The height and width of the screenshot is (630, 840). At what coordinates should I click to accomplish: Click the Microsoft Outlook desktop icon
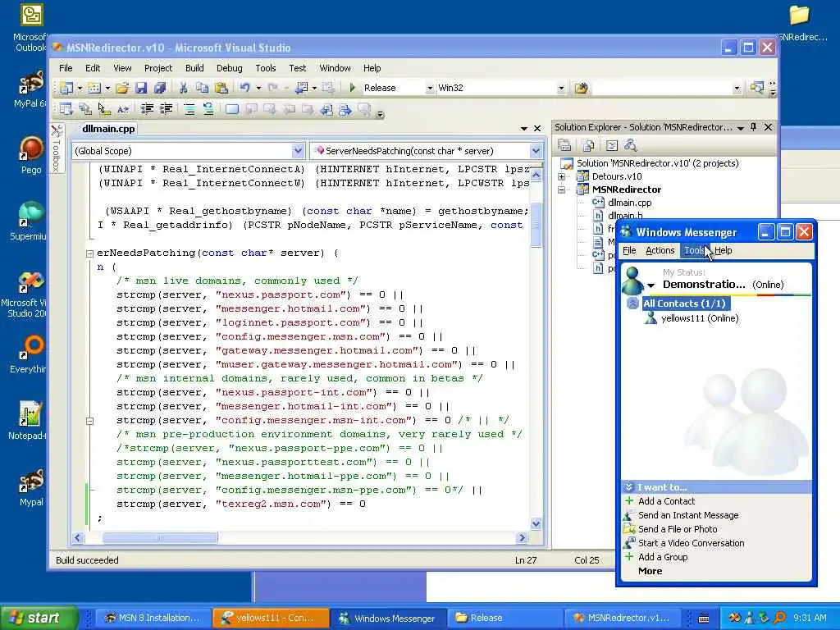[x=31, y=28]
